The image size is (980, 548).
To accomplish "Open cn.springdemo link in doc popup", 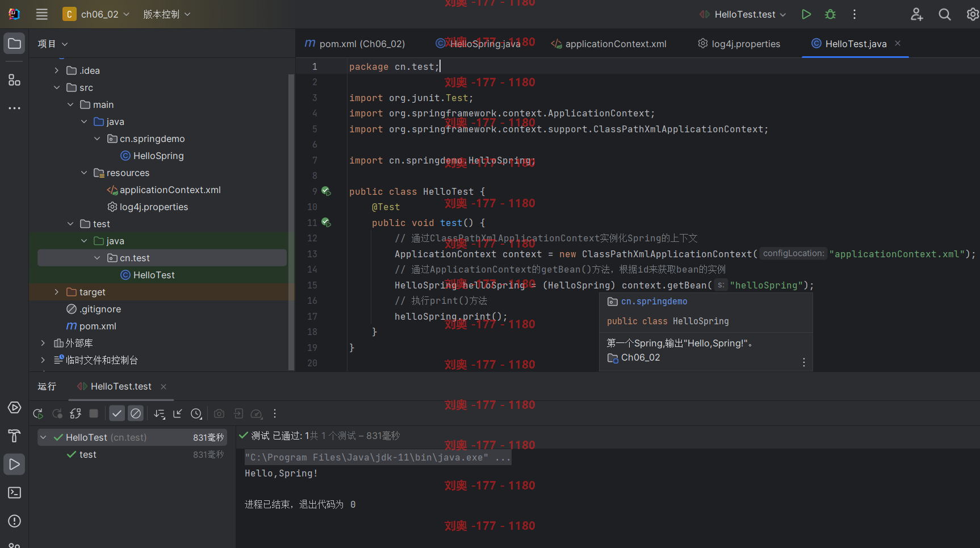I will tap(654, 302).
